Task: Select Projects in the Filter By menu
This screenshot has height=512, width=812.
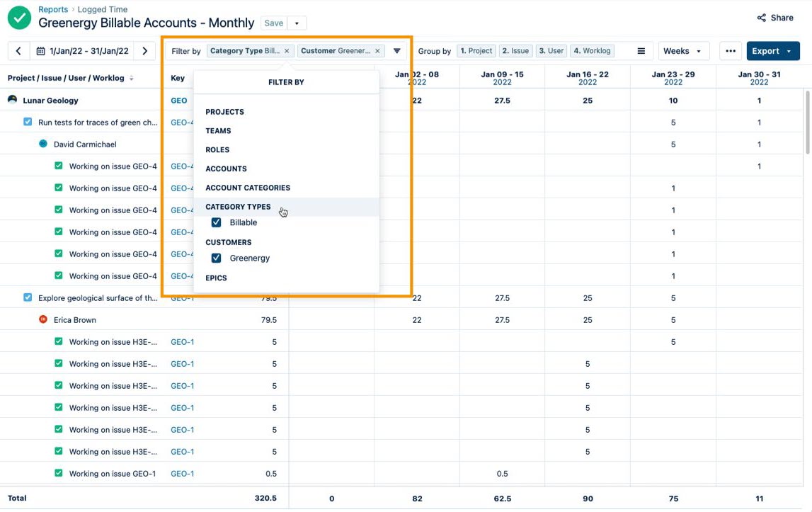Action: pos(224,111)
